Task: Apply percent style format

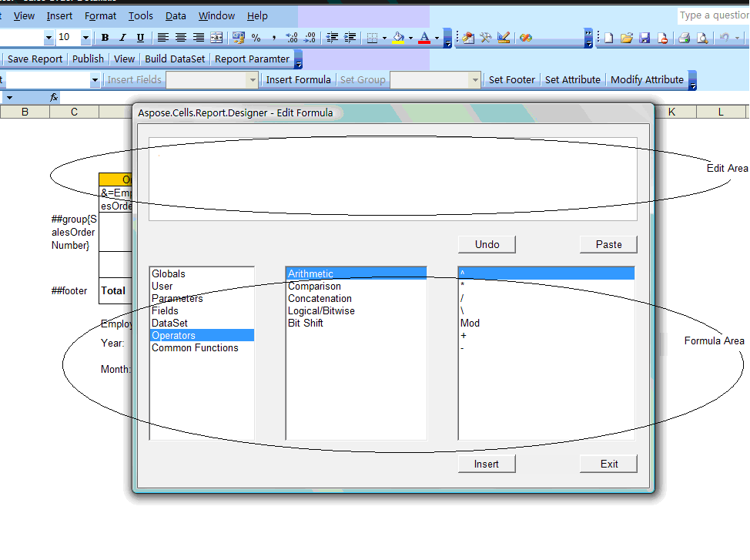Action: [256, 38]
